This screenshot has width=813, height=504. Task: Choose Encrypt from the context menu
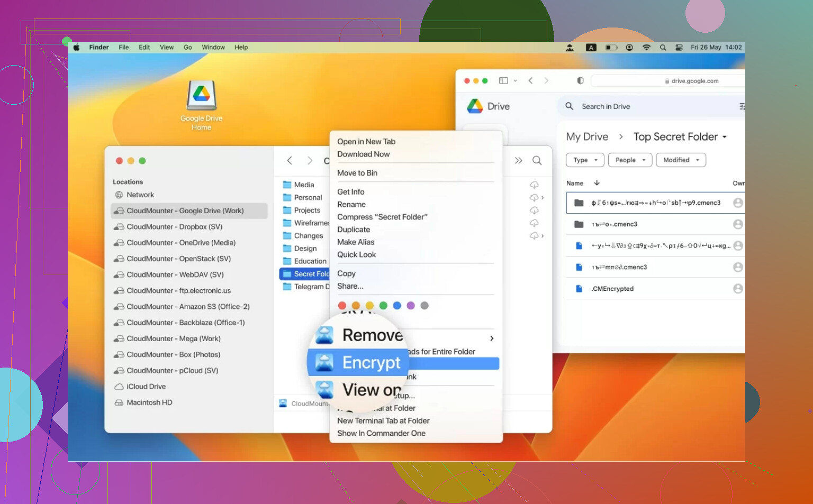(371, 363)
